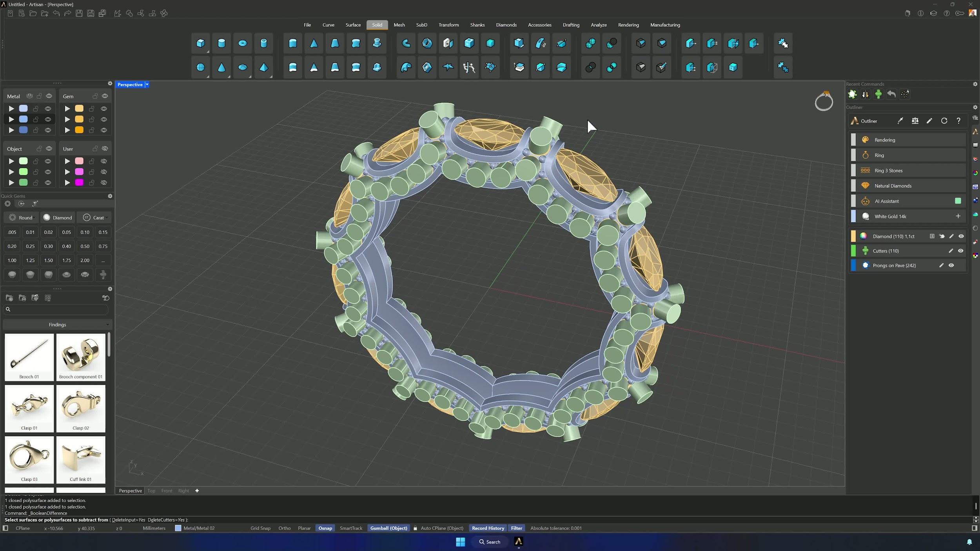Edit the Cutters (110) entry pencil
Image resolution: width=980 pixels, height=551 pixels.
pos(951,251)
